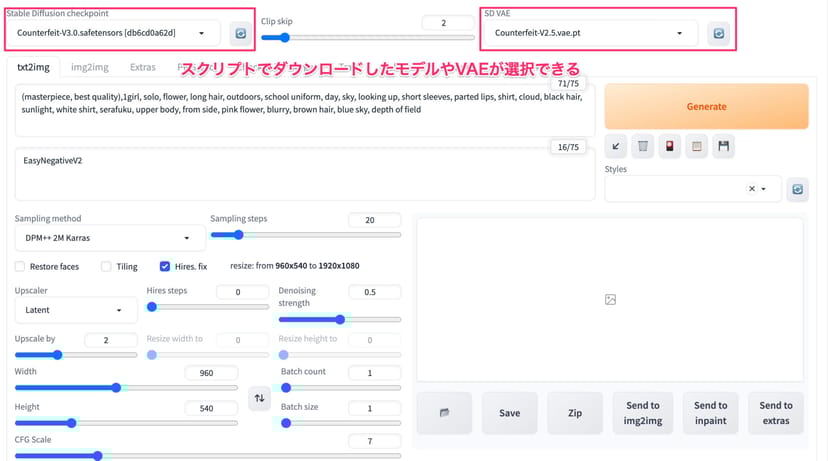
Task: Uncheck the Hires. fix checkbox
Action: [x=165, y=267]
